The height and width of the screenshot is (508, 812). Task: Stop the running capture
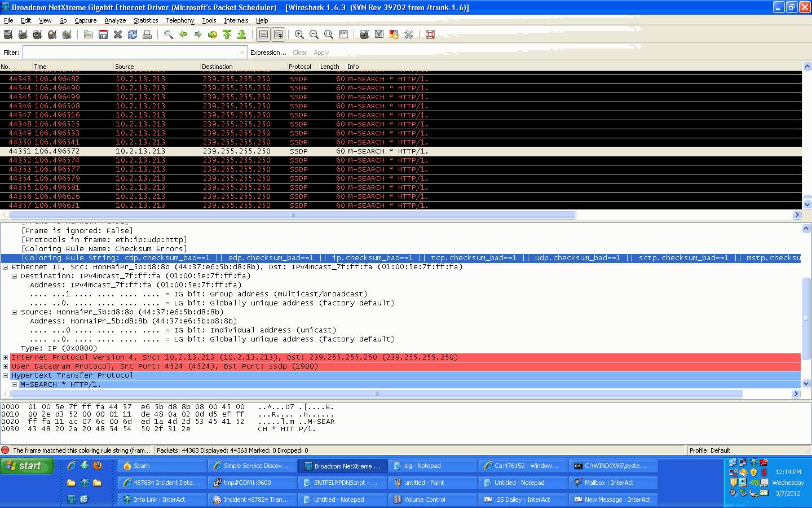point(52,34)
